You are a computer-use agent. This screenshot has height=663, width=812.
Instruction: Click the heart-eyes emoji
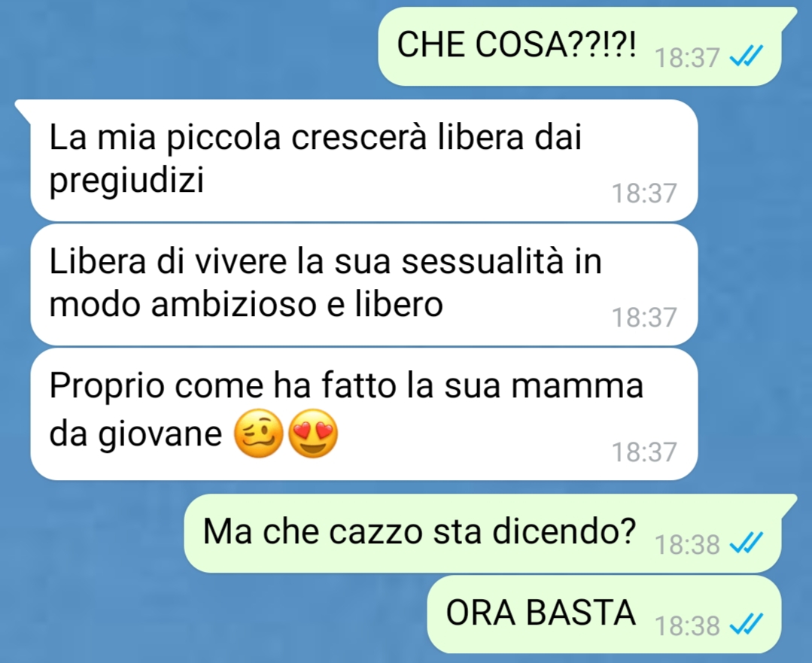tap(313, 433)
